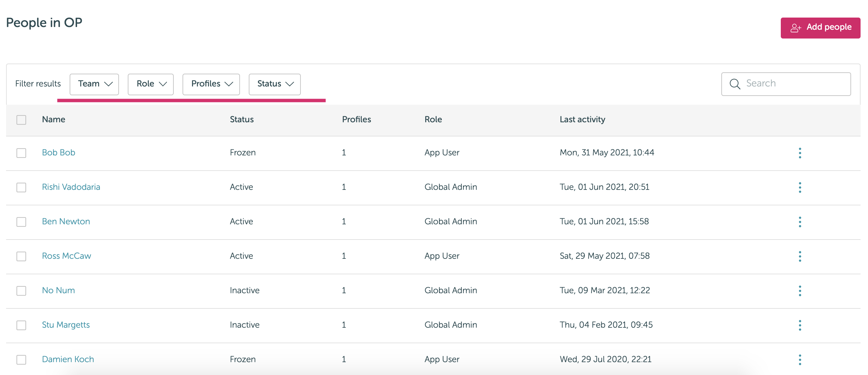Viewport: 868px width, 375px height.
Task: Click the date Sat, 29 May 2021, 07:58
Action: 605,256
